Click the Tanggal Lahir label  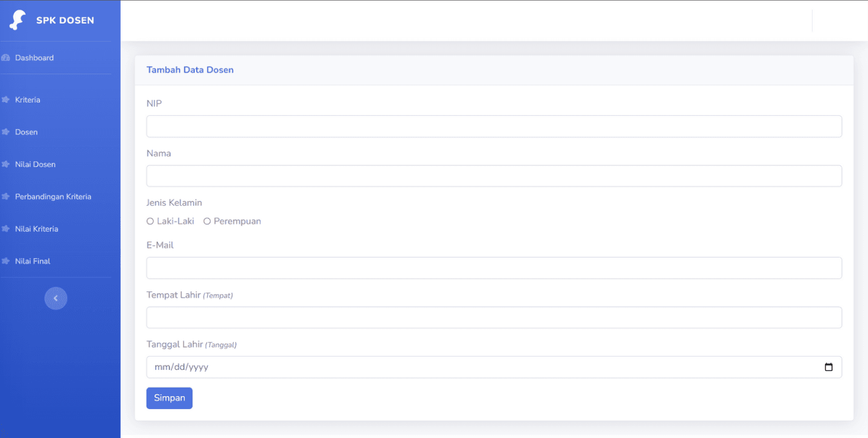pyautogui.click(x=191, y=344)
